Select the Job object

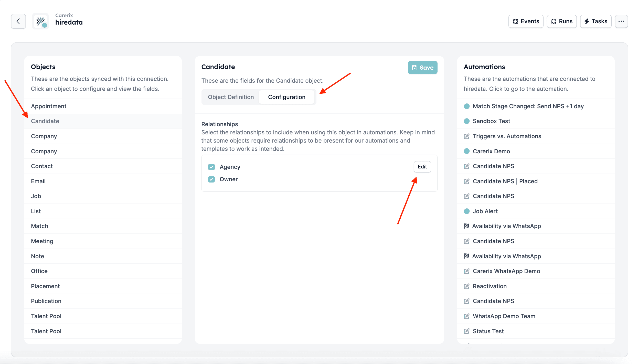pos(103,196)
